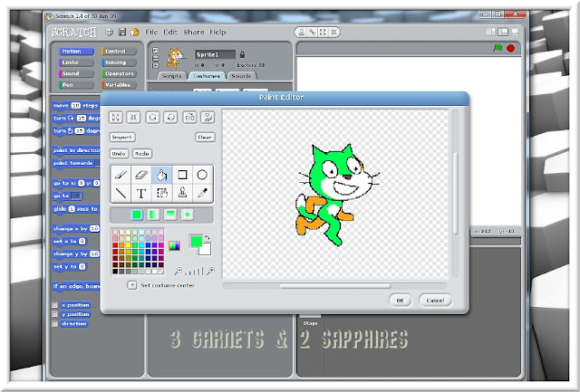Click the shrink sprite icon above the stage
This screenshot has height=392, width=580.
click(x=333, y=33)
